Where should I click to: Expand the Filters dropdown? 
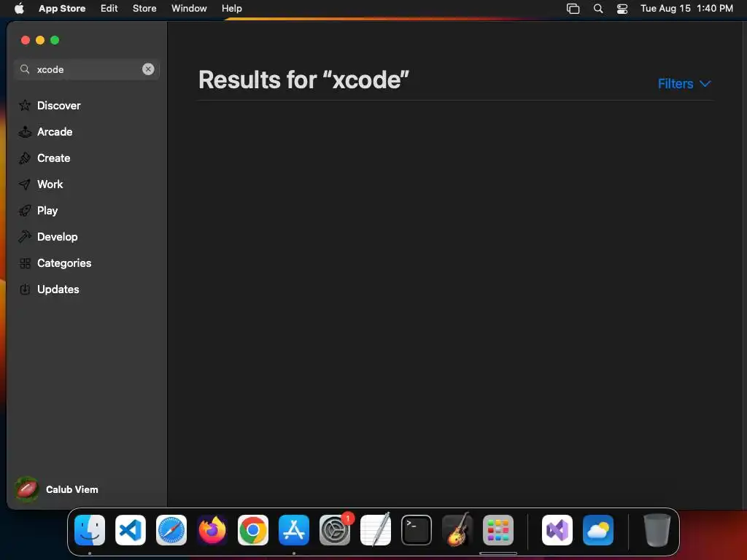tap(684, 84)
